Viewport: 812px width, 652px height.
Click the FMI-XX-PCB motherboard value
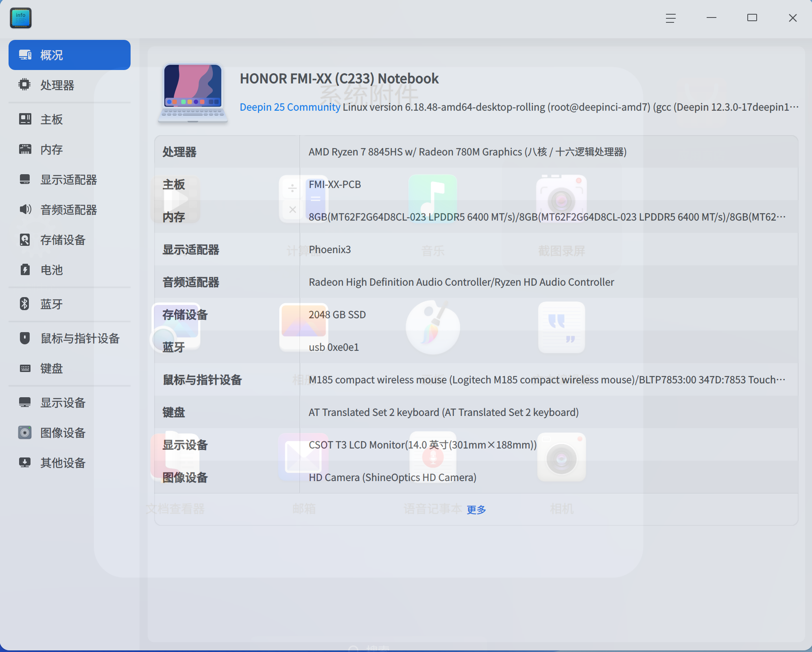tap(335, 184)
